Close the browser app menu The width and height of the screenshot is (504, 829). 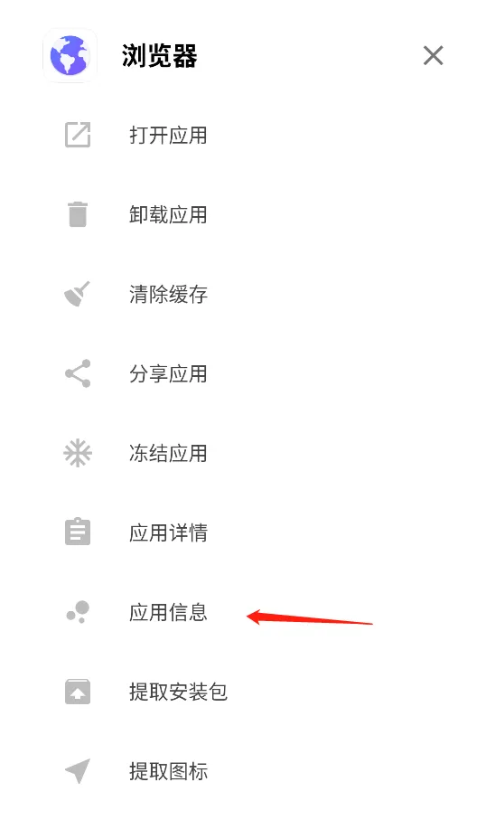(434, 55)
